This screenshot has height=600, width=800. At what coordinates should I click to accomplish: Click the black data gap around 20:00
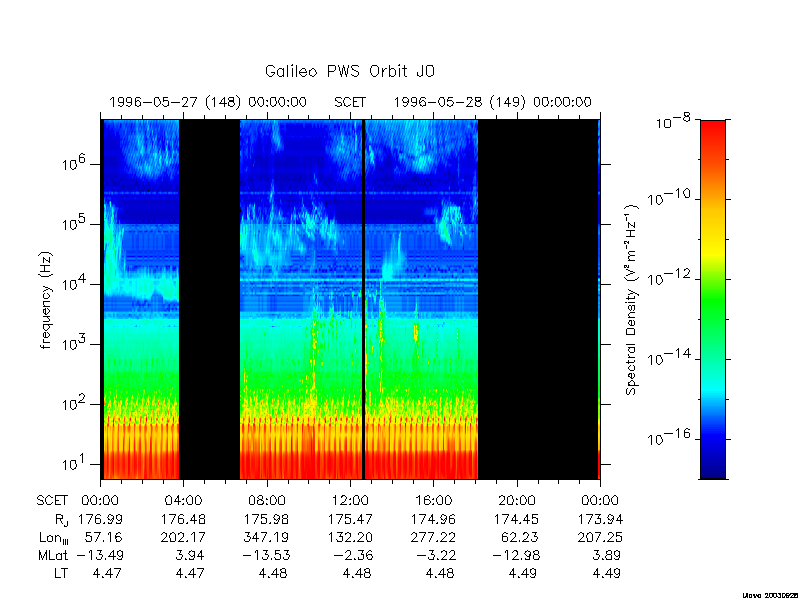click(538, 299)
